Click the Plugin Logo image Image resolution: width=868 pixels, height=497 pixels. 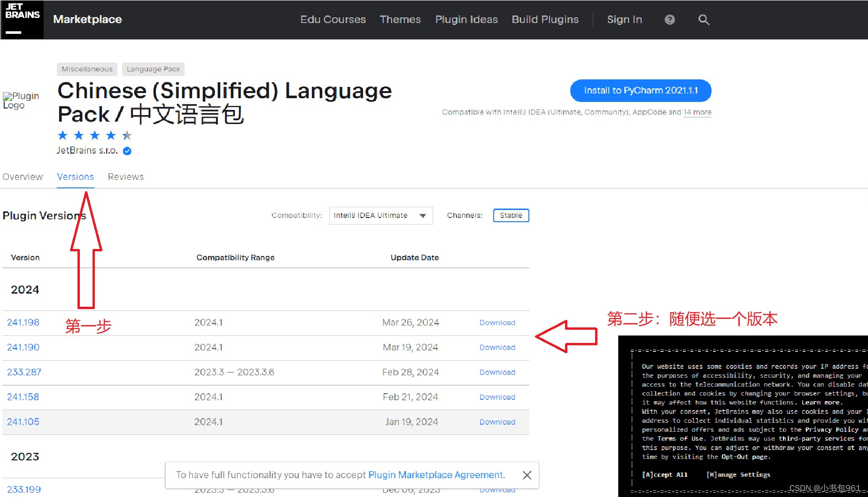pyautogui.click(x=21, y=101)
